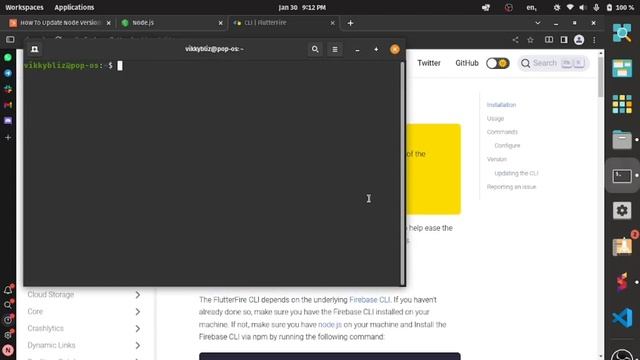
Task: Jump to Updating the CLI section
Action: click(516, 173)
